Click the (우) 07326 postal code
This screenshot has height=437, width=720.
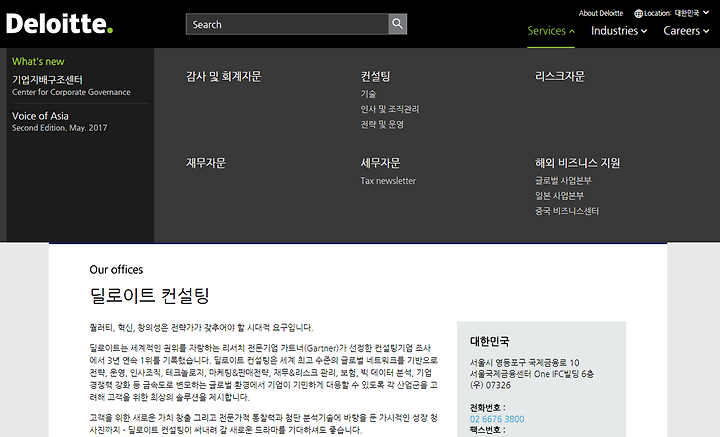point(490,385)
